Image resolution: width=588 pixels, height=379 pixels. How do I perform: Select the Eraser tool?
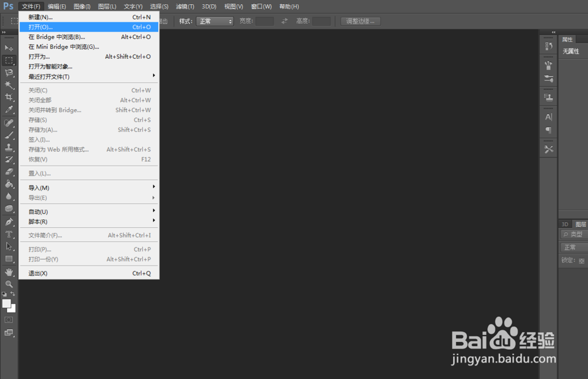(x=9, y=172)
